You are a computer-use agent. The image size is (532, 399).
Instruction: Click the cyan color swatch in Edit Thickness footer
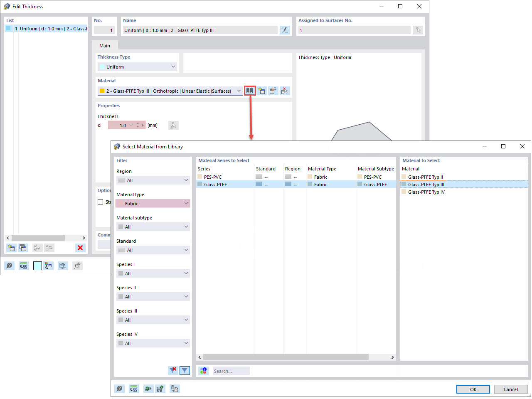coord(37,266)
